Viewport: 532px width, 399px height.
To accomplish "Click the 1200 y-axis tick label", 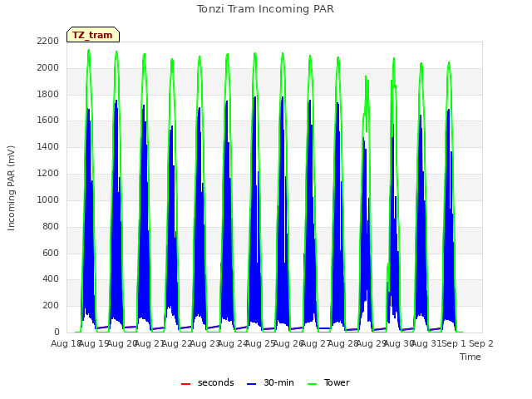I will coord(48,174).
